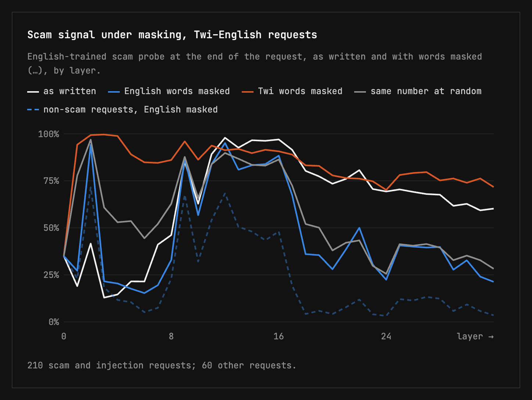The height and width of the screenshot is (400, 532).
Task: Click the x-axis tick label "24"
Action: 386,336
